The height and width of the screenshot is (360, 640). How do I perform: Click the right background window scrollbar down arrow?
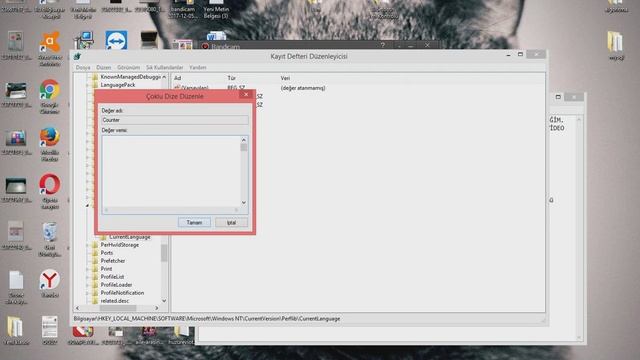coord(578,337)
